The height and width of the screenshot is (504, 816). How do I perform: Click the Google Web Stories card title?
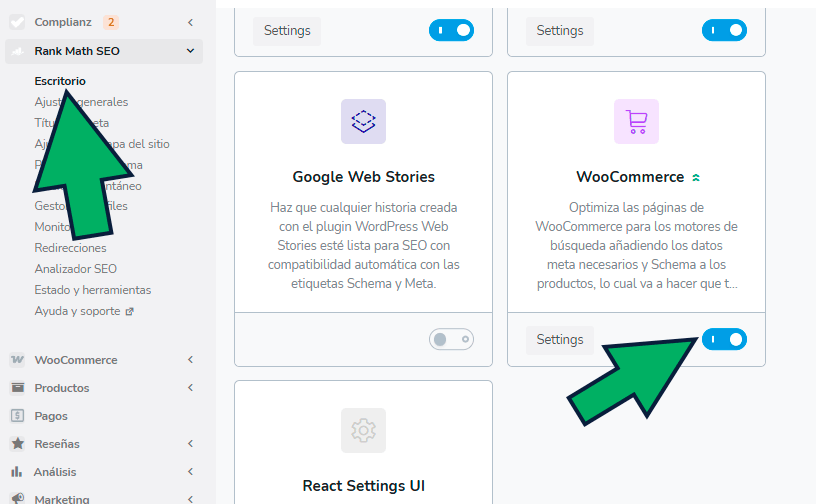[x=363, y=177]
